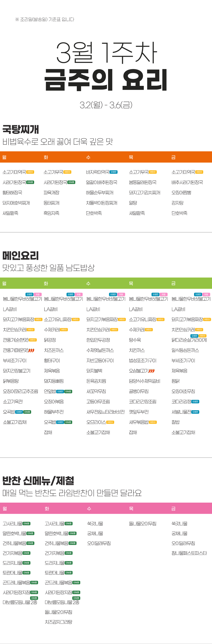Open the 차돌박이된장찌개 menu item
This screenshot has height=644, width=212.
[x=101, y=203]
